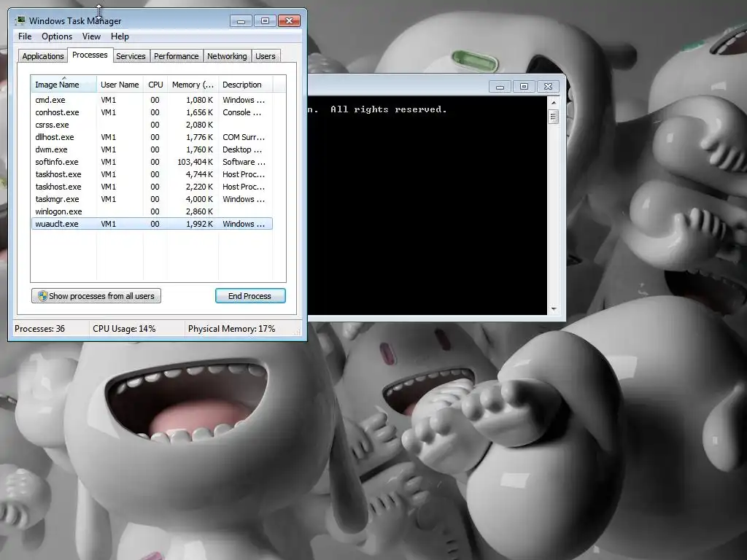Click Show processes from all users
Screen dimensions: 747x560
tap(96, 296)
